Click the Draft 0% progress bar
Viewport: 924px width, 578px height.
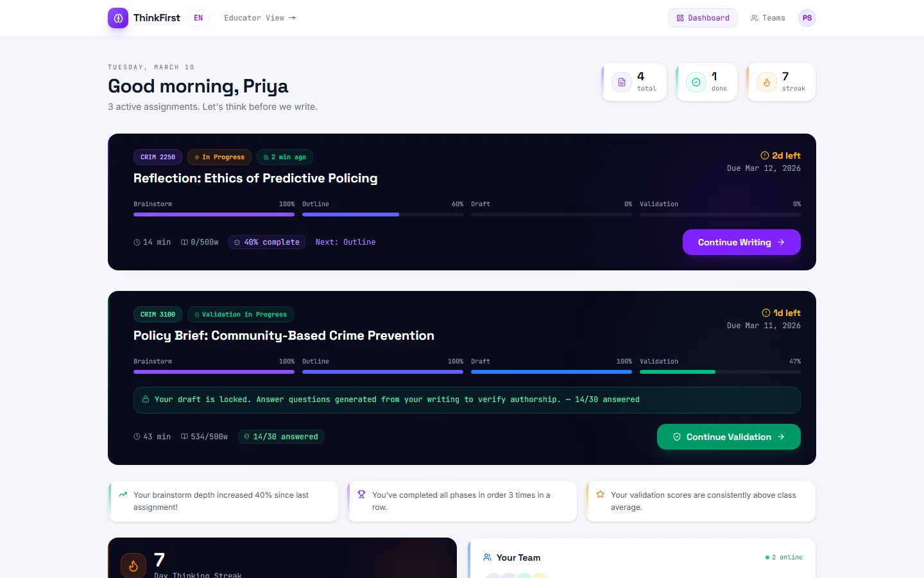pos(551,215)
